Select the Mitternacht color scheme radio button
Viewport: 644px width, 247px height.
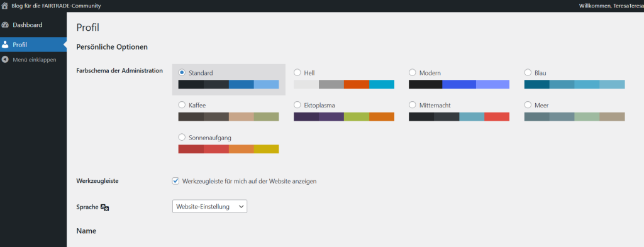point(413,104)
